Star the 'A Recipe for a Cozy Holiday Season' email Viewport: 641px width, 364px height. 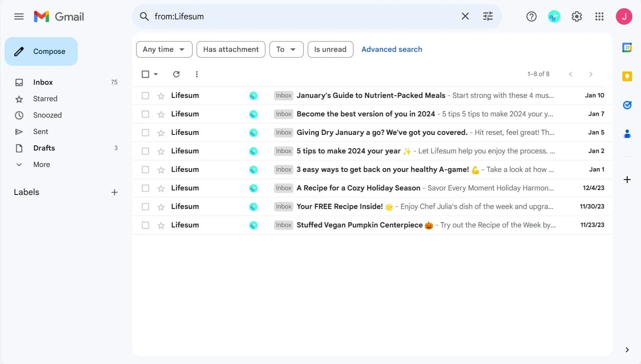(160, 188)
